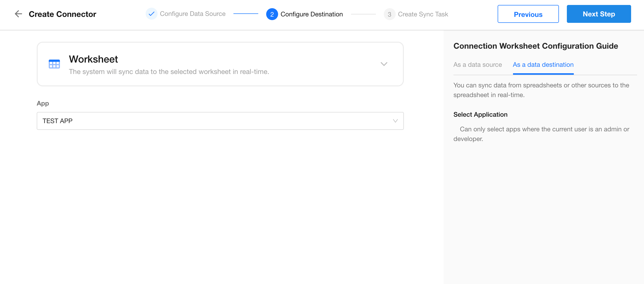
Task: Open the App dropdown arrow
Action: click(395, 121)
